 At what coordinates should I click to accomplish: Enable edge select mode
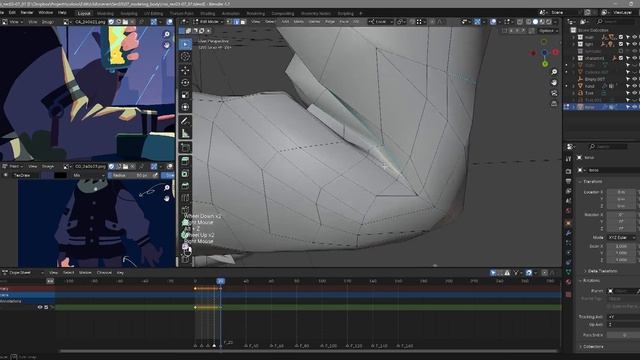coord(236,22)
